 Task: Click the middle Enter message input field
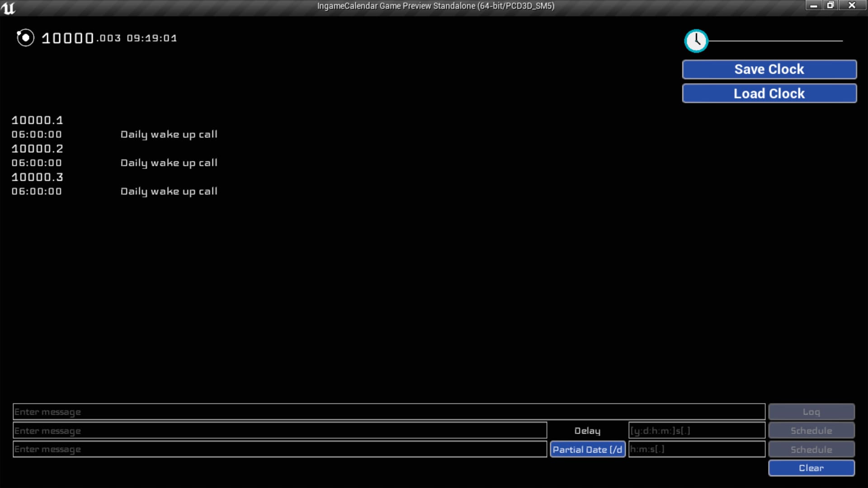[279, 430]
